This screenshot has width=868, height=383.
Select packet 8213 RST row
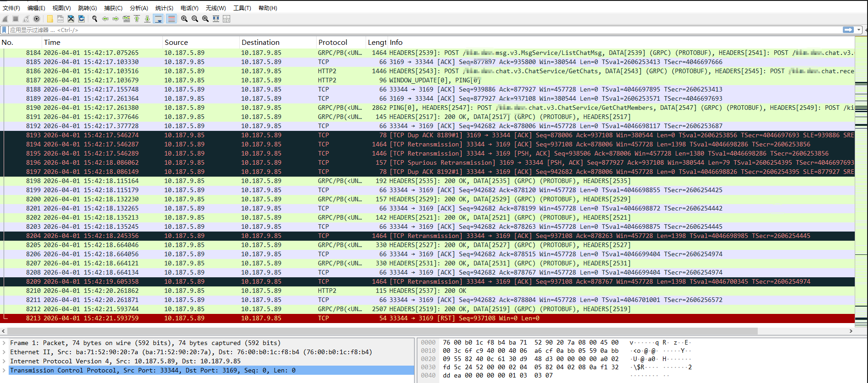[x=427, y=318]
